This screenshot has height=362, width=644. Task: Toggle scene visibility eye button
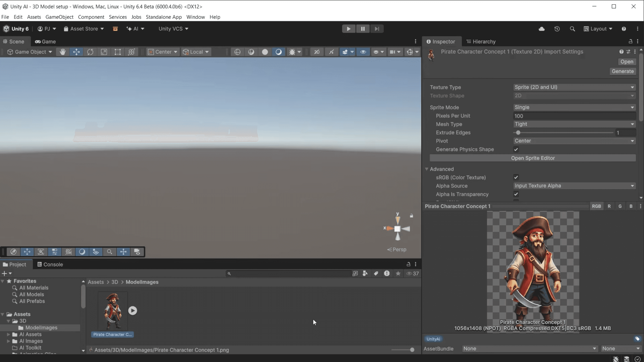point(363,52)
